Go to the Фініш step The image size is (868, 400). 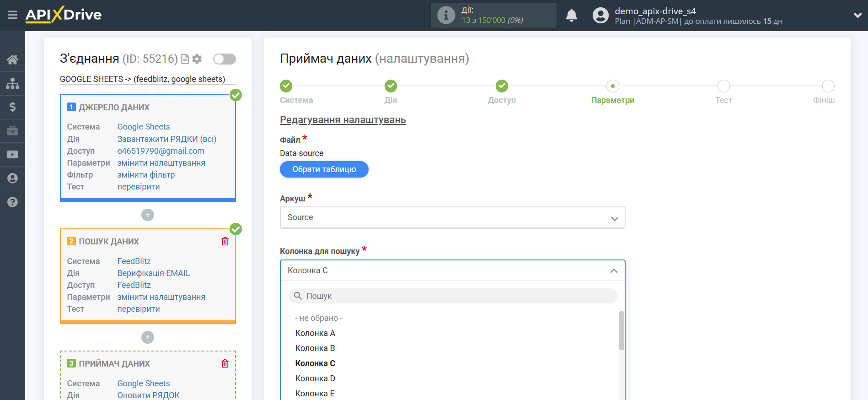828,86
